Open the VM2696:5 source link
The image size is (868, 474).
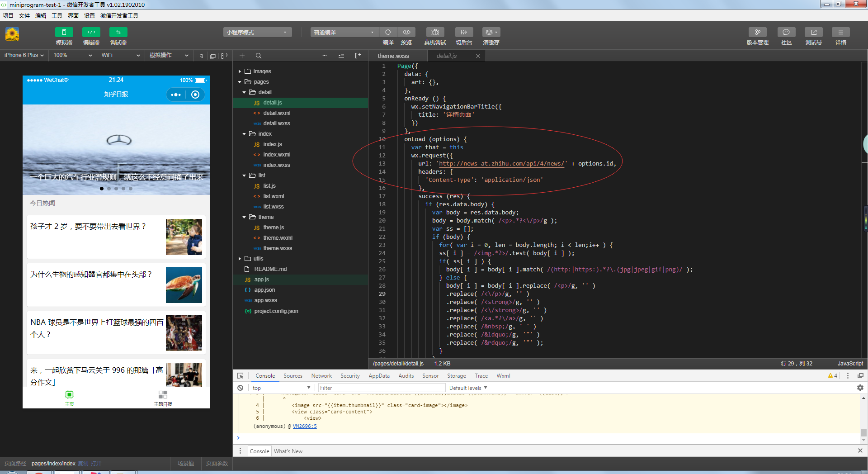305,426
